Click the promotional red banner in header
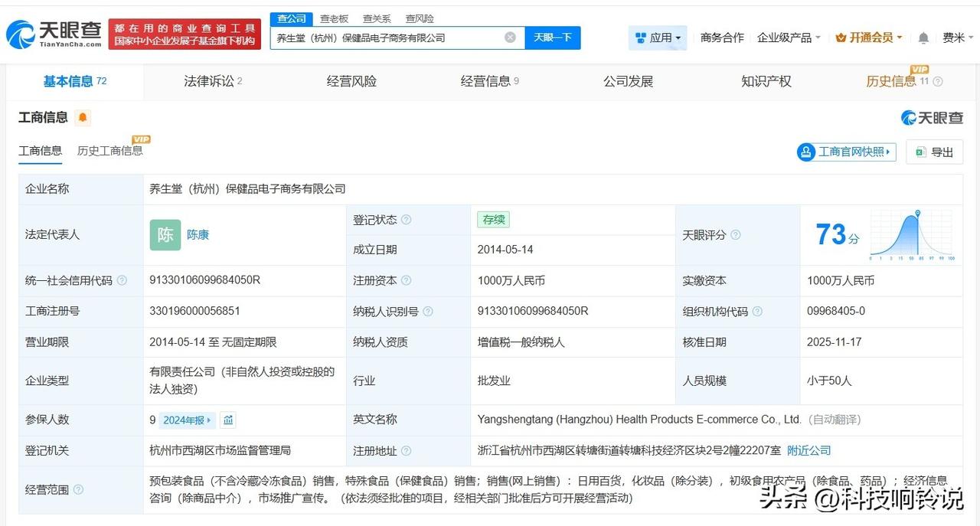The image size is (980, 526). click(185, 34)
